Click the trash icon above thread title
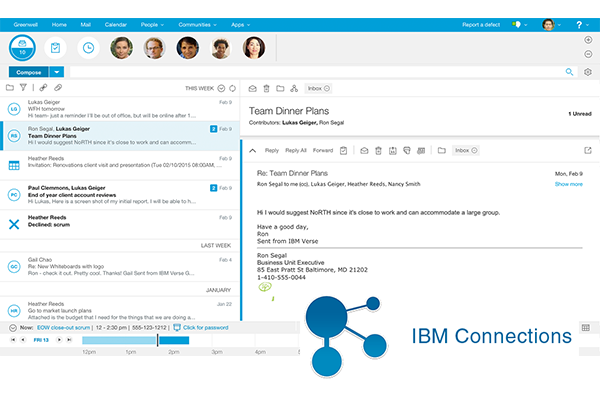600x410 pixels. coord(266,88)
